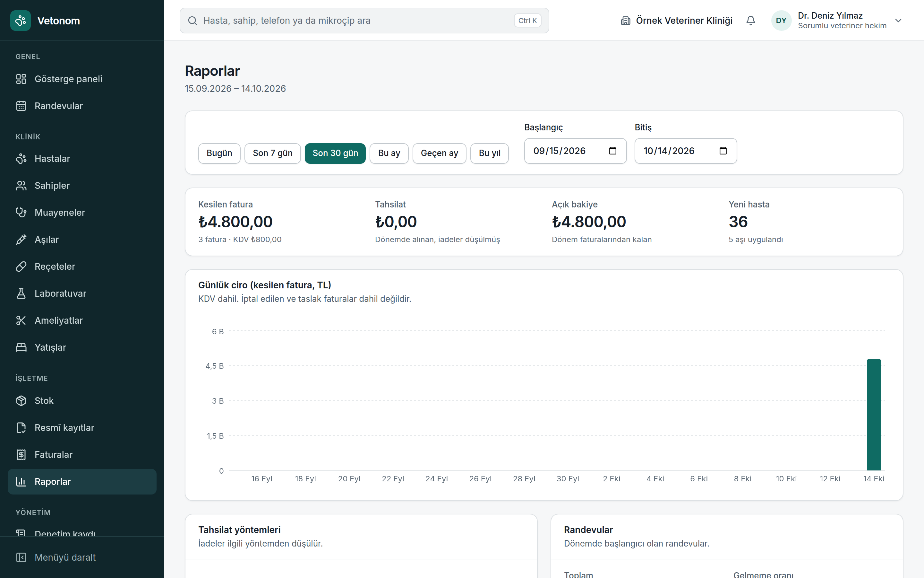Click the Tahsilat yöntemleri heading
Viewport: 924px width, 578px height.
239,530
